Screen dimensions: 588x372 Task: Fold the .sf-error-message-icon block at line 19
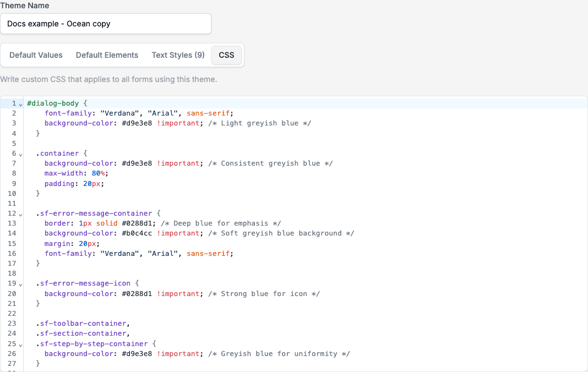(x=20, y=285)
